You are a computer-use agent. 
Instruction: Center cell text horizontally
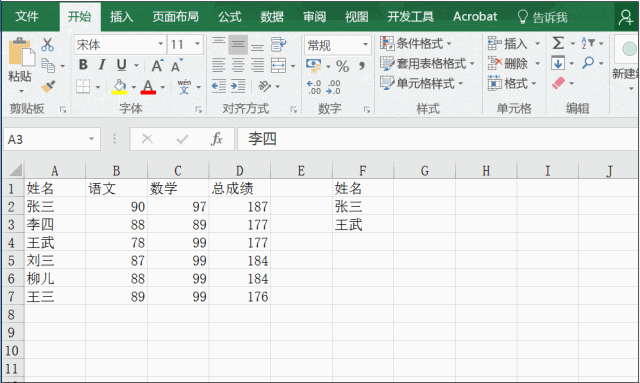[238, 65]
